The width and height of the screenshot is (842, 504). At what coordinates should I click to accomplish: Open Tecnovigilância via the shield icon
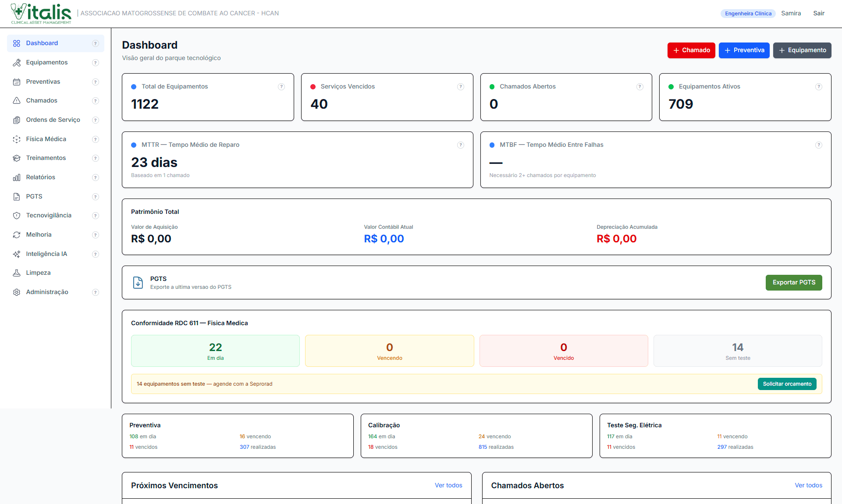pos(17,215)
